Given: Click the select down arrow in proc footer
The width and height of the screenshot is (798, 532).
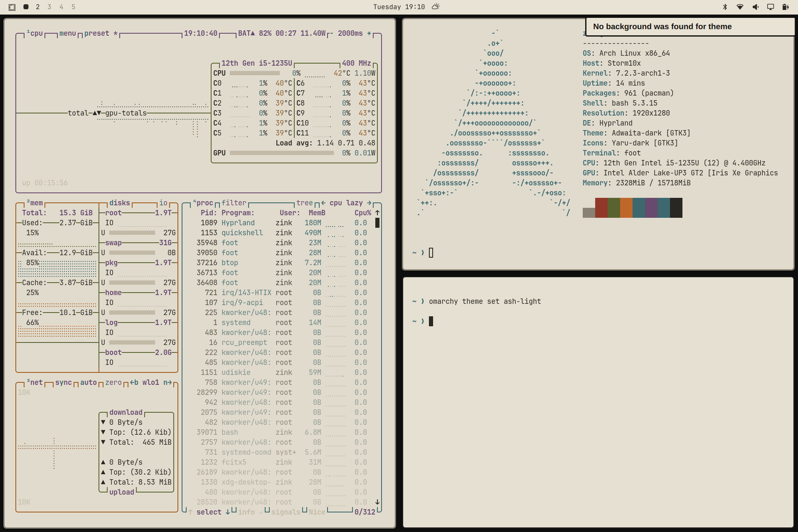Looking at the screenshot, I should coord(228,512).
